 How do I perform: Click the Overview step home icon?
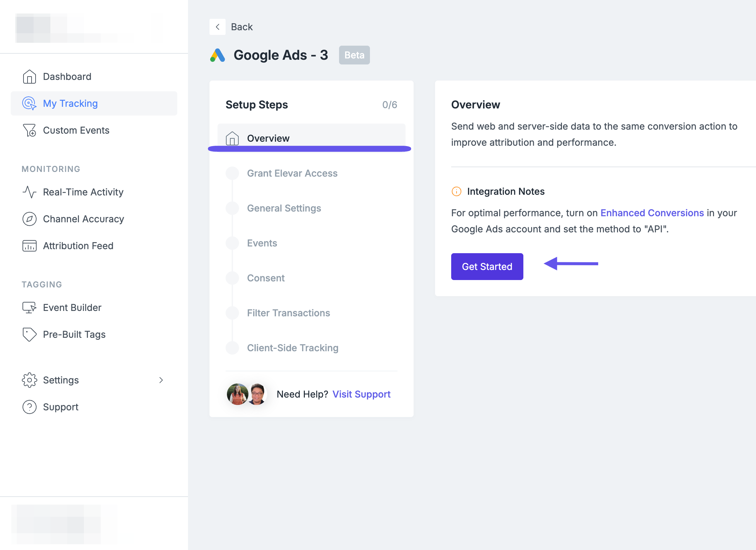click(x=232, y=138)
